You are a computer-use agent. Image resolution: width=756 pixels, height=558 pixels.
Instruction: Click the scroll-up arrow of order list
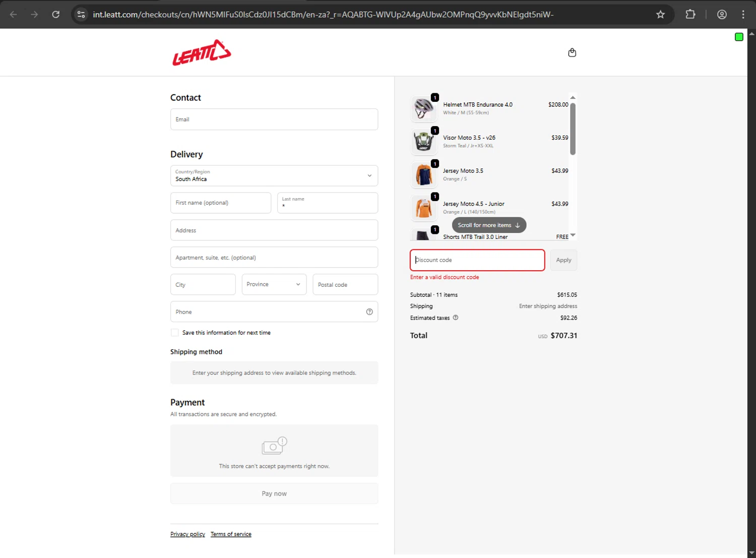pos(573,97)
